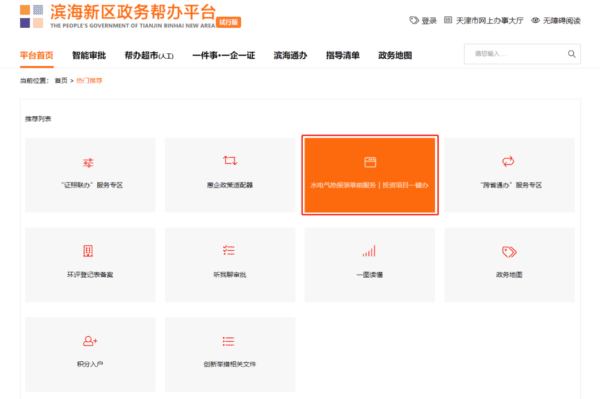
Task: Click the 创新举措相关文件 label
Action: [230, 364]
